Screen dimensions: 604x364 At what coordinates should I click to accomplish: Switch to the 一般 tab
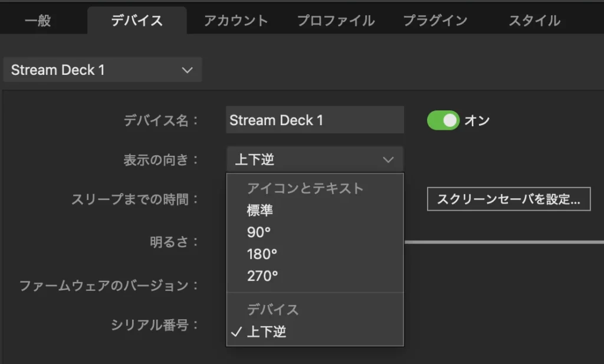click(x=38, y=21)
